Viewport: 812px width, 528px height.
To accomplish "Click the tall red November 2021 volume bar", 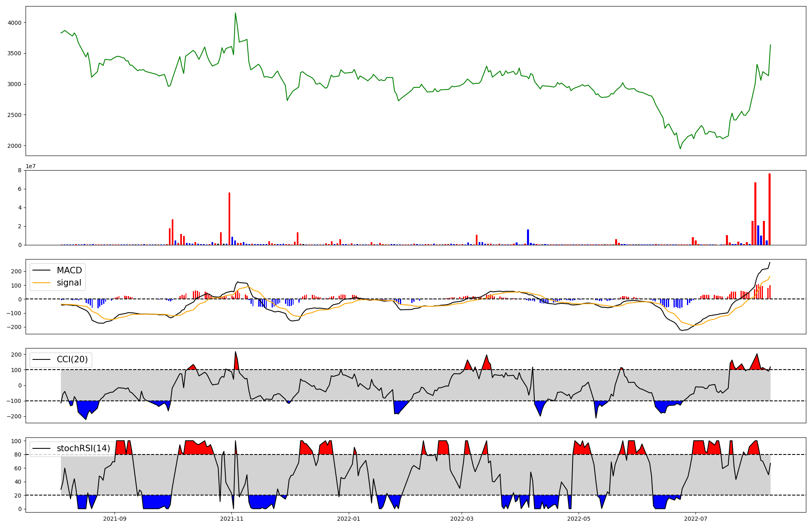I will click(229, 219).
